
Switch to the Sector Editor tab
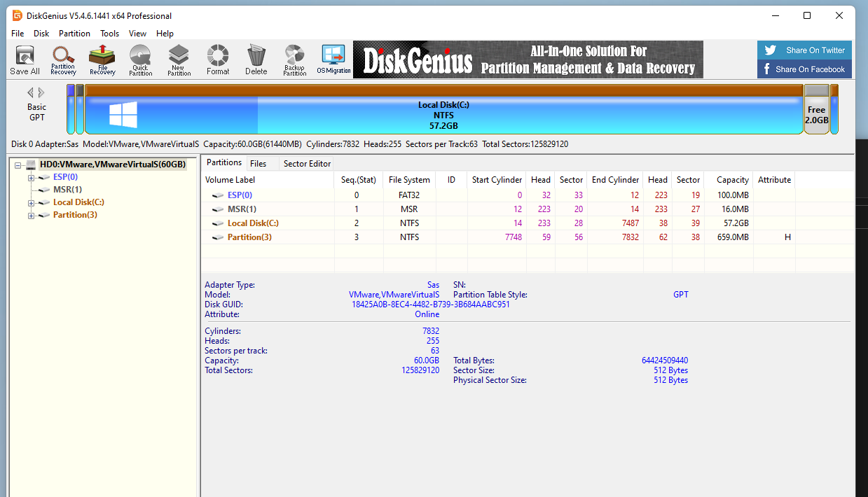click(307, 164)
